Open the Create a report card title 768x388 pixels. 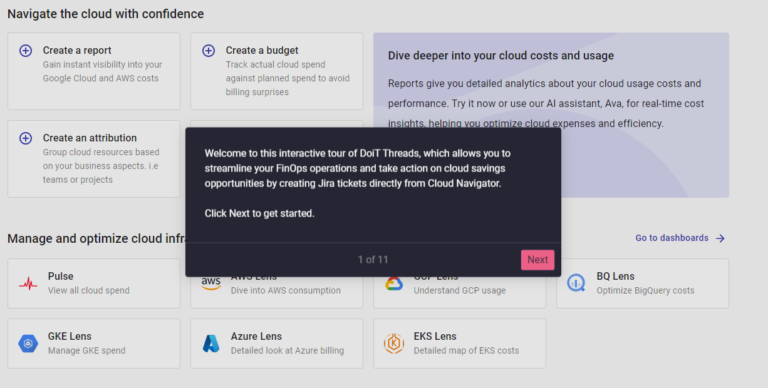[77, 50]
